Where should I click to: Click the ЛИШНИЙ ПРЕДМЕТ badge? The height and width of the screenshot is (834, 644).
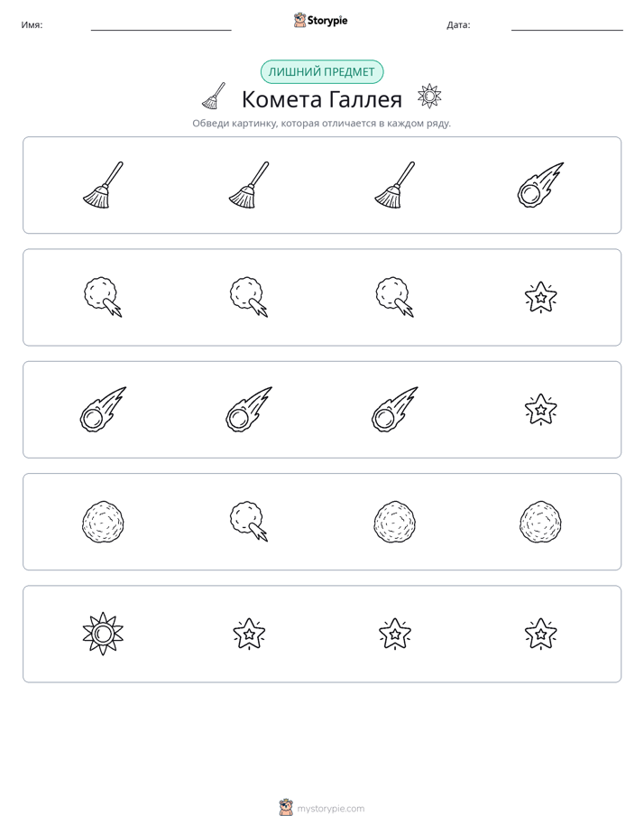pos(321,72)
